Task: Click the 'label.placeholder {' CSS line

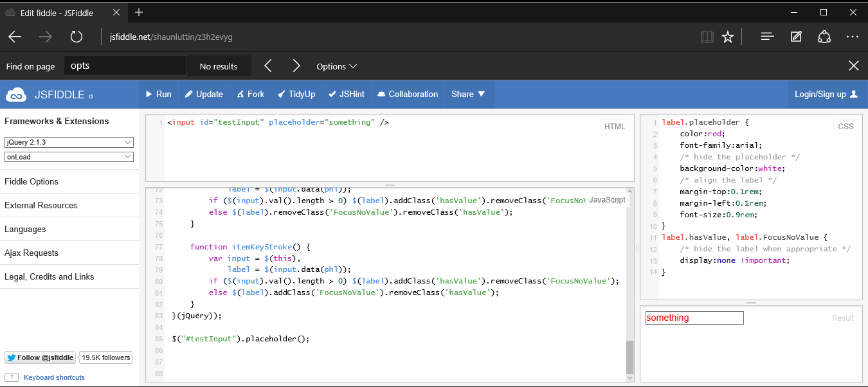Action: point(705,122)
